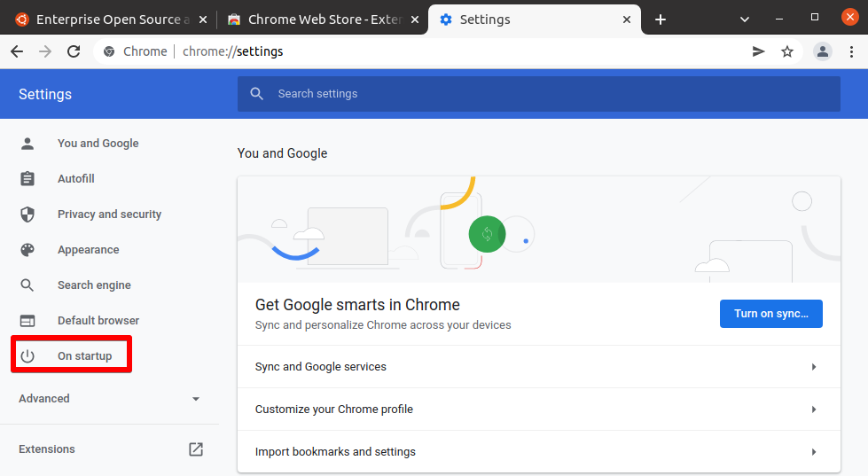
Task: Click the Settings header title
Action: tap(45, 94)
